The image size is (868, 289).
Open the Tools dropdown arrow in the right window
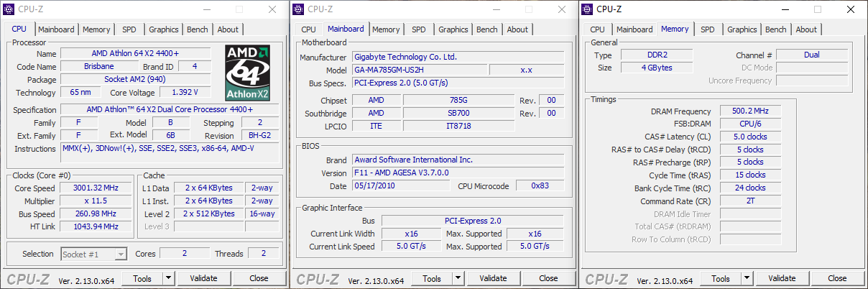(747, 278)
